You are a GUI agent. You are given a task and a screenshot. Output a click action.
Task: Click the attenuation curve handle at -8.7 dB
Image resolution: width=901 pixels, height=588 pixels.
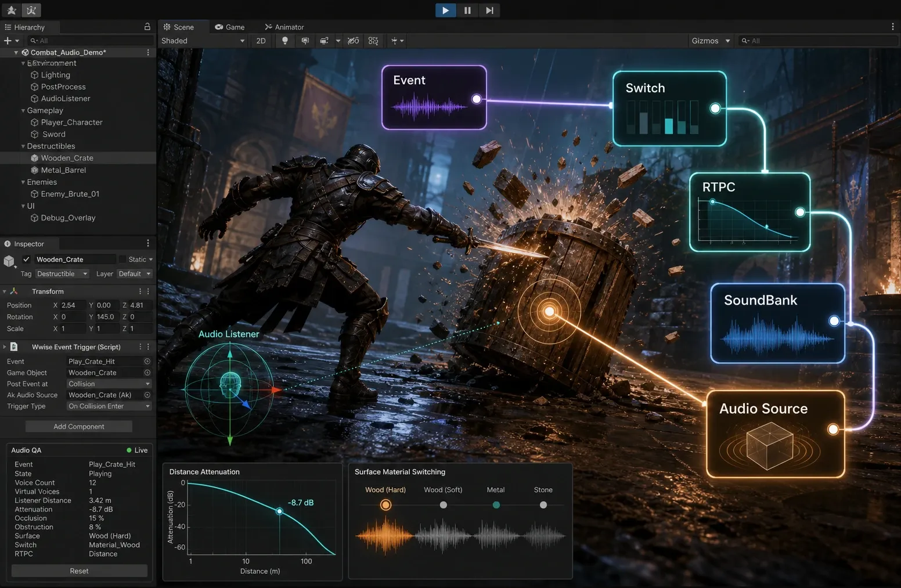[279, 511]
